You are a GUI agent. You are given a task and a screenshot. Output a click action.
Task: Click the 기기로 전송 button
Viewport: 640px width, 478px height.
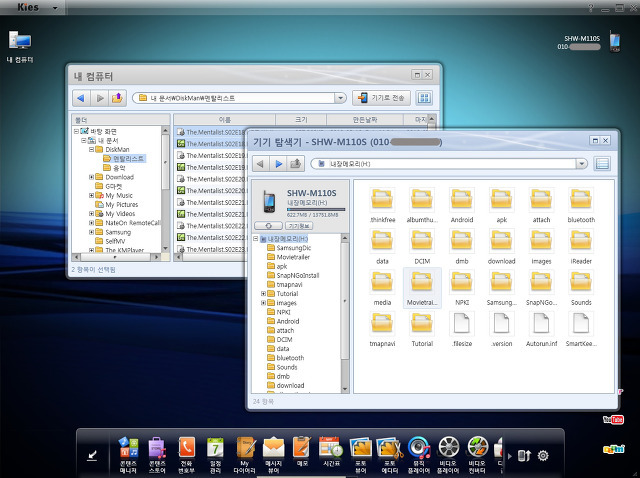coord(381,98)
